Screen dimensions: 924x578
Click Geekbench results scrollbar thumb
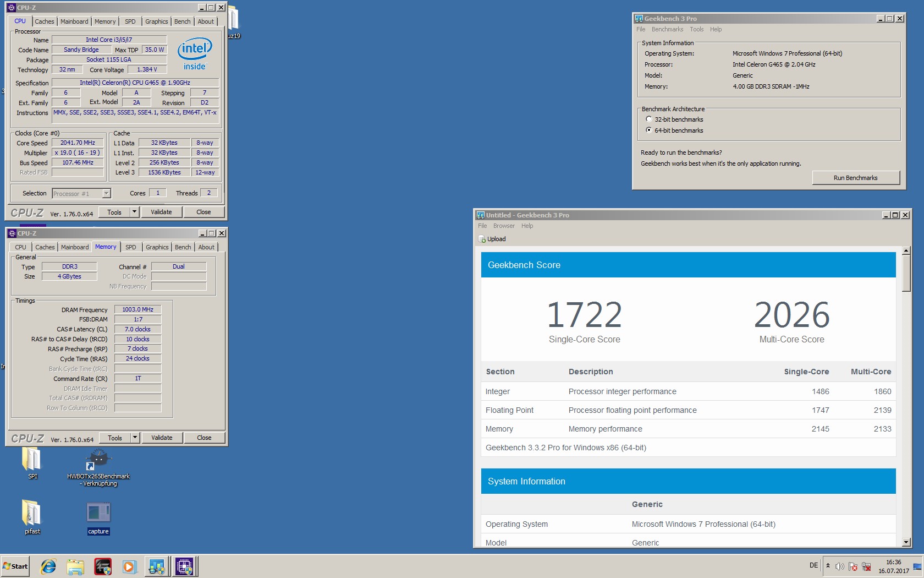(x=906, y=274)
